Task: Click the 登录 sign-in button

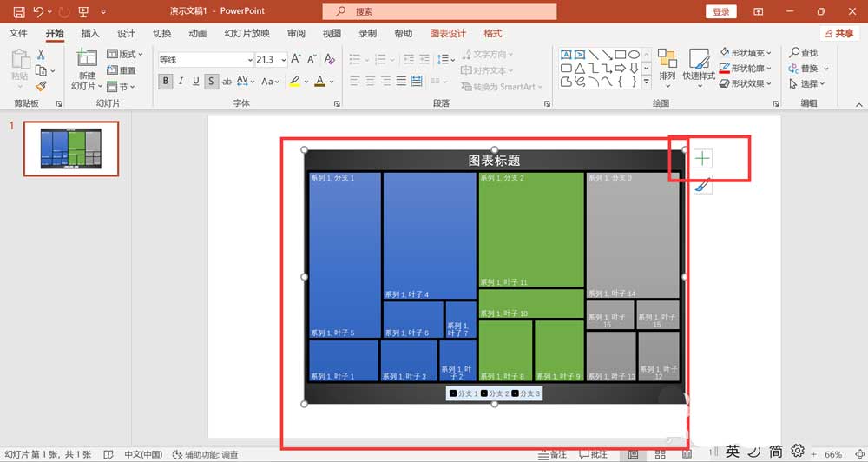Action: click(720, 11)
